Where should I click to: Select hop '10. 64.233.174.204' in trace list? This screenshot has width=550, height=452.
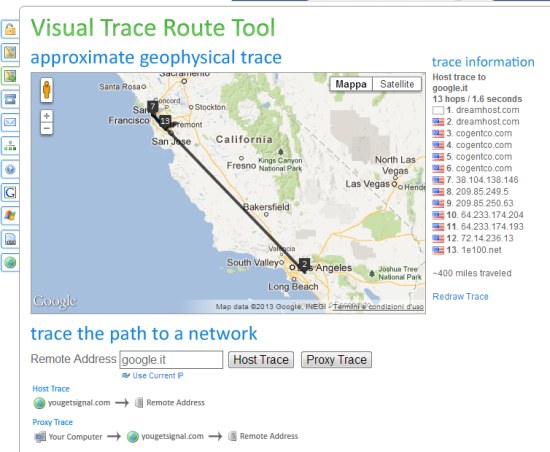[485, 215]
